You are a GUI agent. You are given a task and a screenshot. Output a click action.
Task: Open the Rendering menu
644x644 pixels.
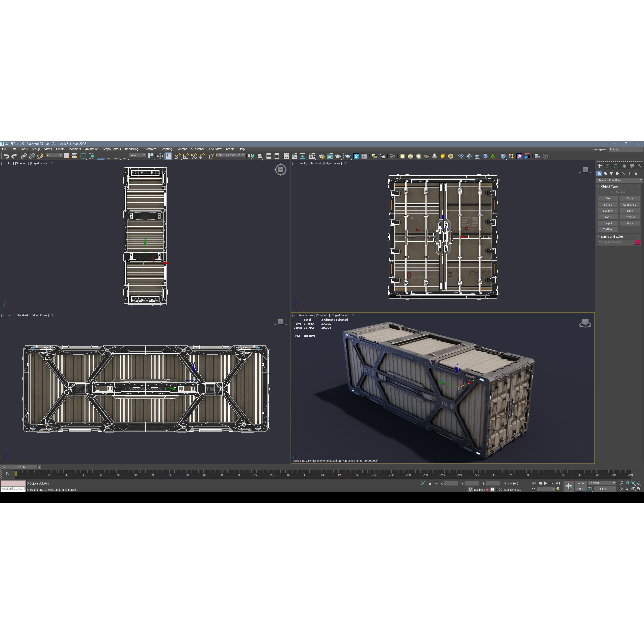(x=132, y=149)
